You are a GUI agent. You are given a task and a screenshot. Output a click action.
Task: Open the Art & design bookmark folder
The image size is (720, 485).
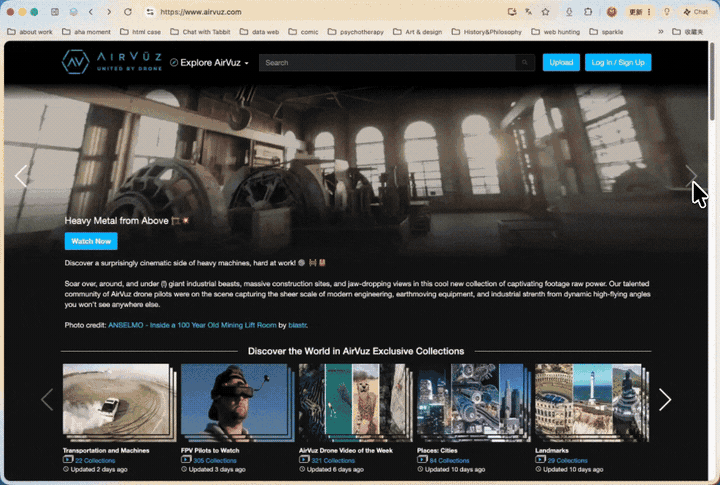click(x=418, y=32)
